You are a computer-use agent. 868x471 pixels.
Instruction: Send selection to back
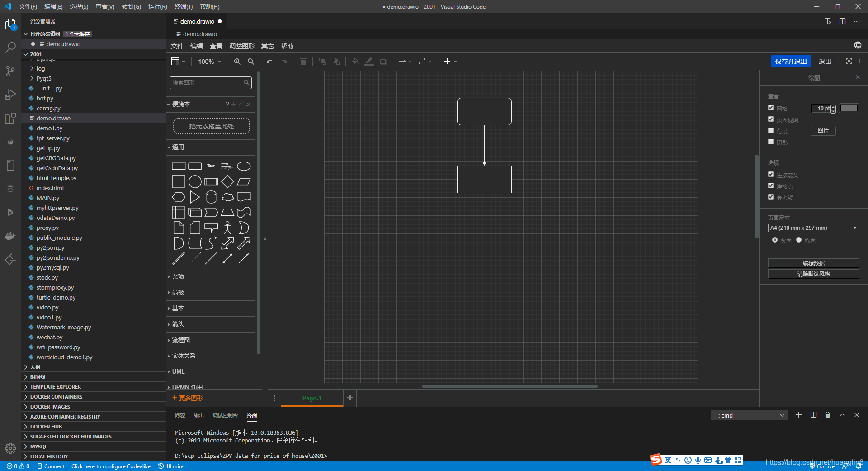coord(336,62)
